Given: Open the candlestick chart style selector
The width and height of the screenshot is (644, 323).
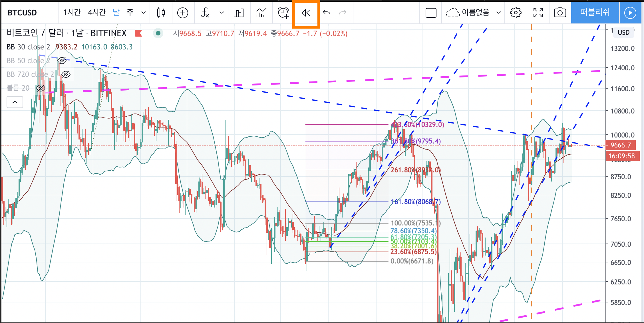Looking at the screenshot, I should coord(161,13).
